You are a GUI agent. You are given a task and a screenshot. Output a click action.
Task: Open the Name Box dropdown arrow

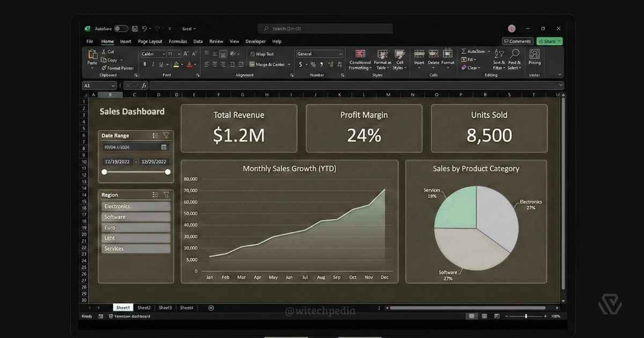pos(113,86)
